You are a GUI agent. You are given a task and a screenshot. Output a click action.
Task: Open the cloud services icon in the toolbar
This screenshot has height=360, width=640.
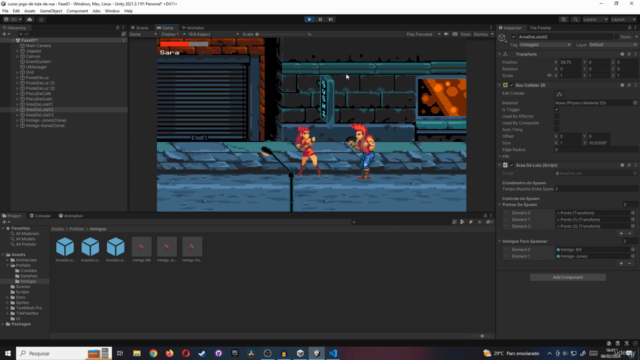point(29,19)
